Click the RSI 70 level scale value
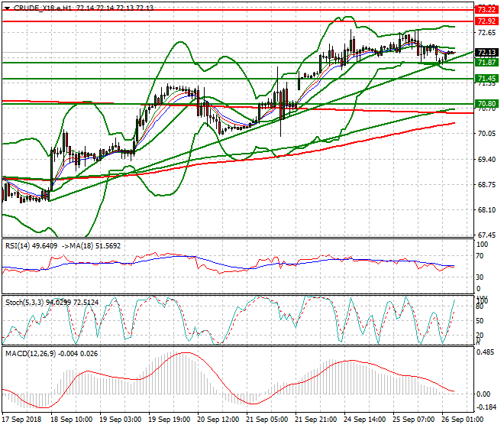Image resolution: width=504 pixels, height=428 pixels. [x=480, y=256]
